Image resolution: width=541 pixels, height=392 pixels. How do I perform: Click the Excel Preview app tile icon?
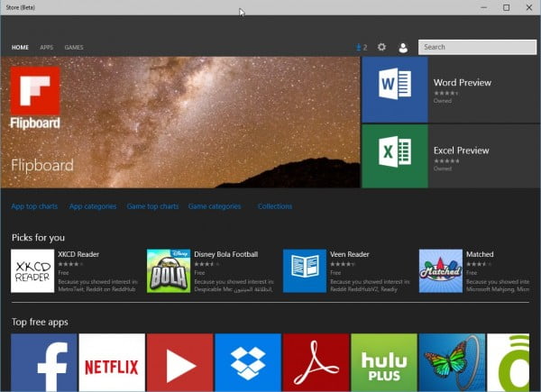(395, 156)
